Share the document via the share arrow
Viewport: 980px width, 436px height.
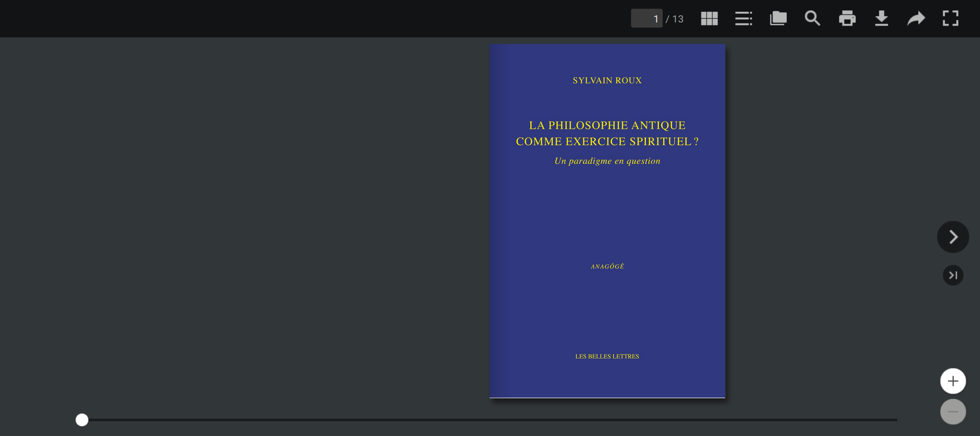pos(916,19)
